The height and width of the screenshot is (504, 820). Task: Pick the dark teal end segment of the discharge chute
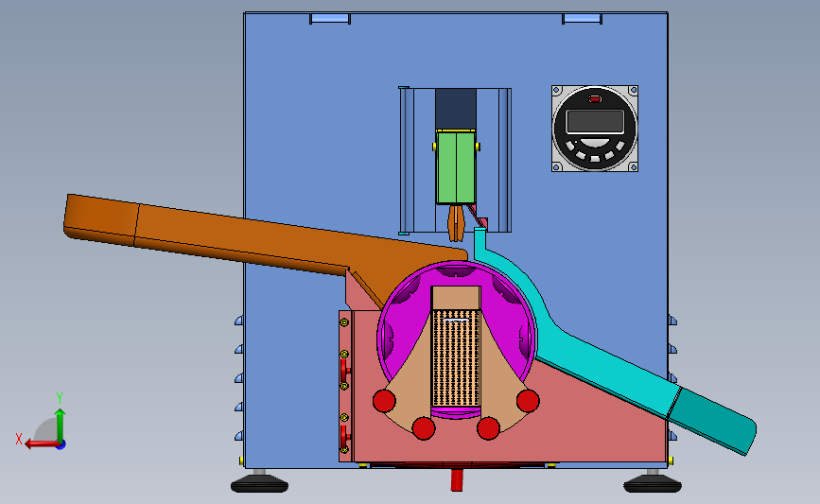pyautogui.click(x=712, y=421)
